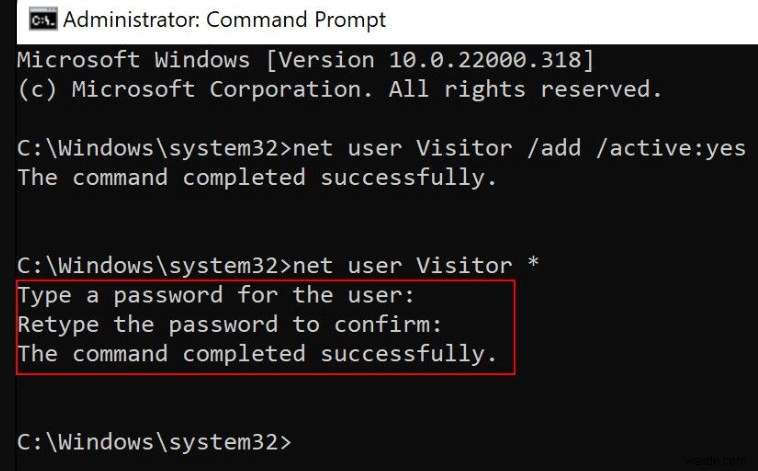Click "Visitor" in the /add command

pos(463,148)
